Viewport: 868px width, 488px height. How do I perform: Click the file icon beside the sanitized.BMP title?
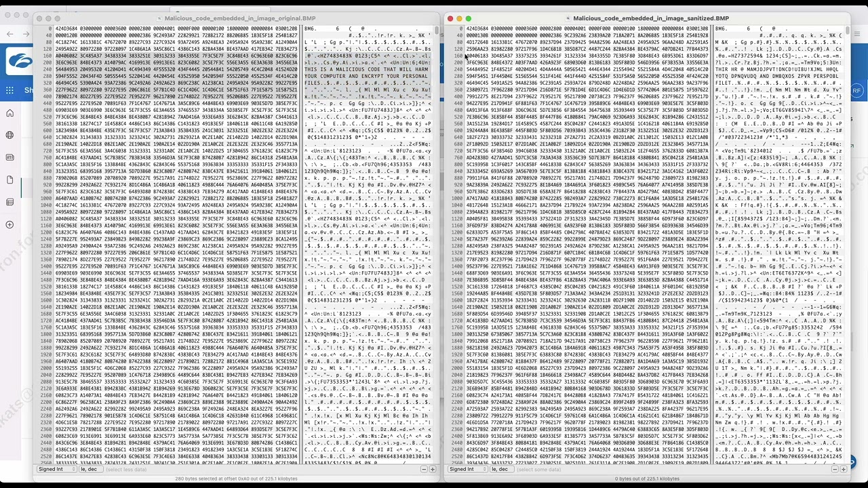click(x=568, y=18)
